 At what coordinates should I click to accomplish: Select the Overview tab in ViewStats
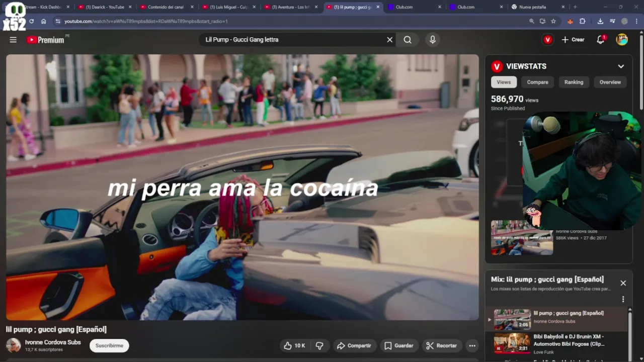point(610,82)
